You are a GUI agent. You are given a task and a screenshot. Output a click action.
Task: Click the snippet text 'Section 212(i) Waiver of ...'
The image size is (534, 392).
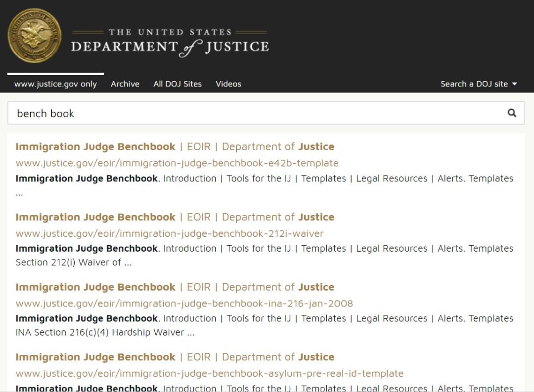74,262
